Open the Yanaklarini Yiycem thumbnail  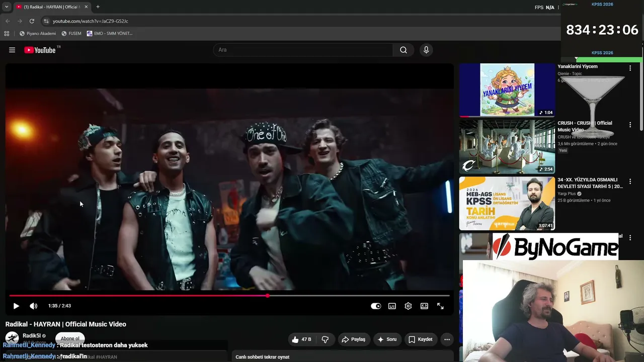[507, 90]
